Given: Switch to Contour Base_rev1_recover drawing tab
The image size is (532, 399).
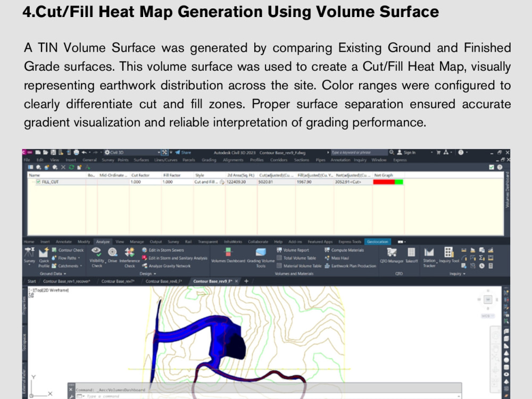Looking at the screenshot, I should click(x=66, y=281).
